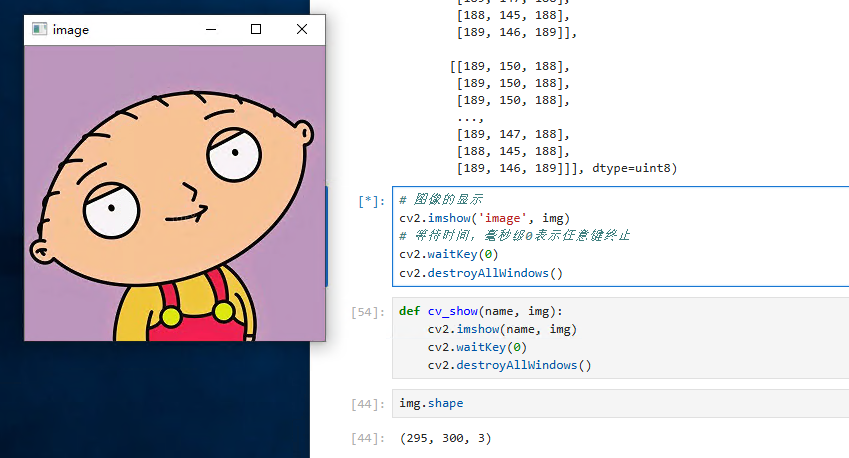
Task: Click the image window's title bar icon
Action: pyautogui.click(x=39, y=30)
